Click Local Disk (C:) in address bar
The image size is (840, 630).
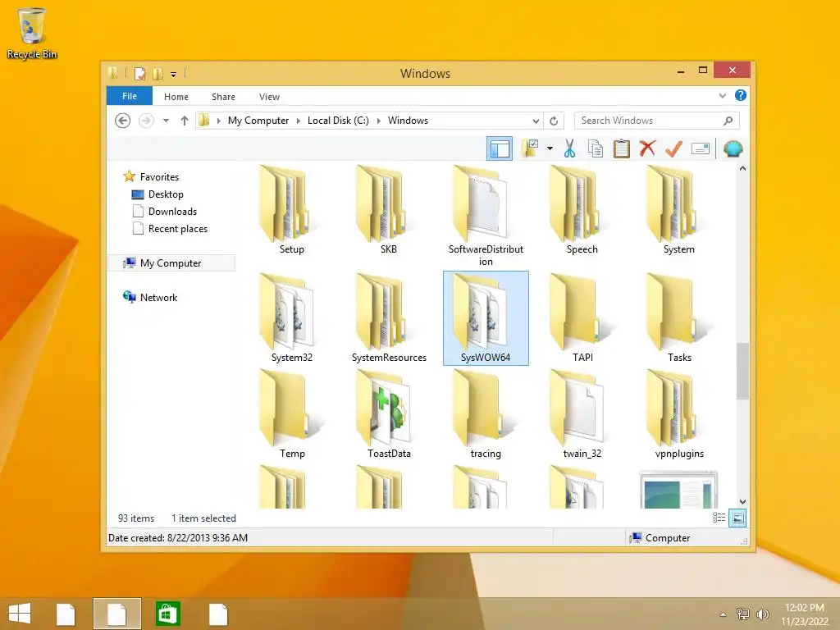[338, 121]
